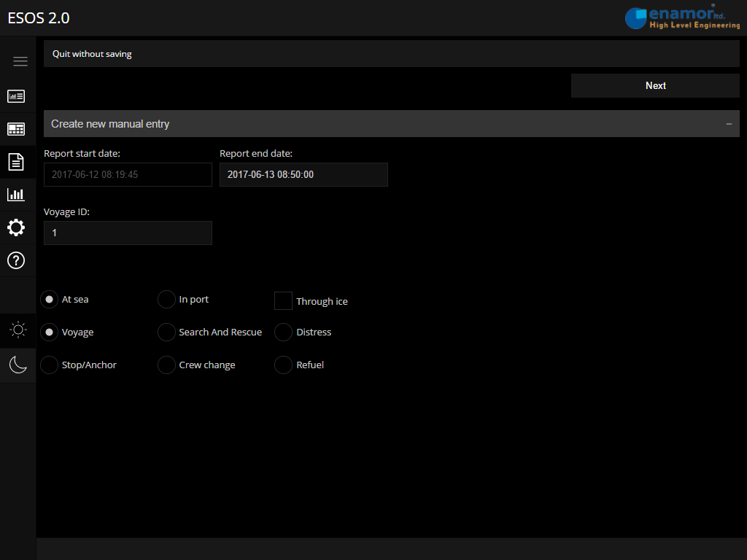Click the Report end date field

pos(303,175)
